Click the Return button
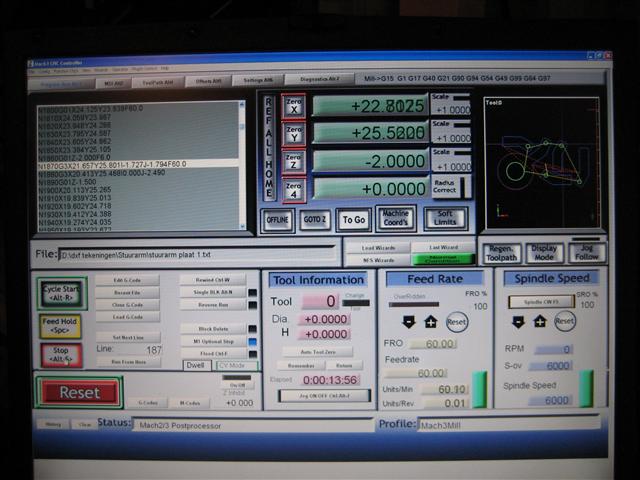This screenshot has height=480, width=640. point(344,366)
